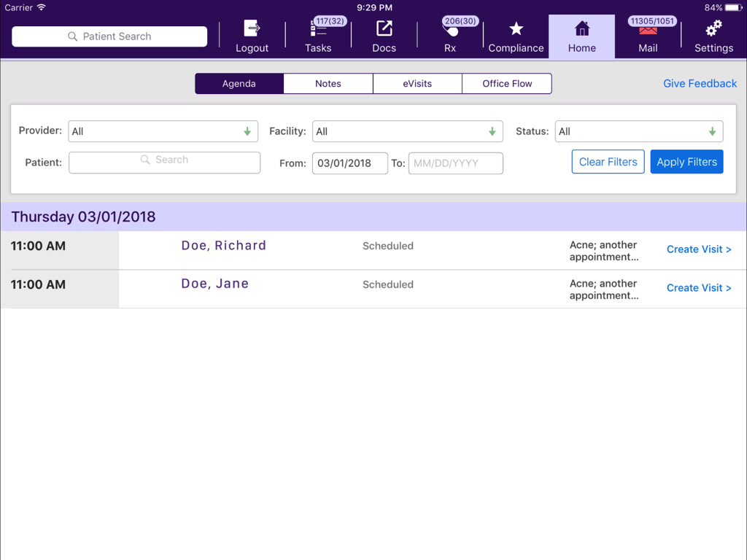747x560 pixels.
Task: Switch to the Office Flow tab
Action: point(506,83)
